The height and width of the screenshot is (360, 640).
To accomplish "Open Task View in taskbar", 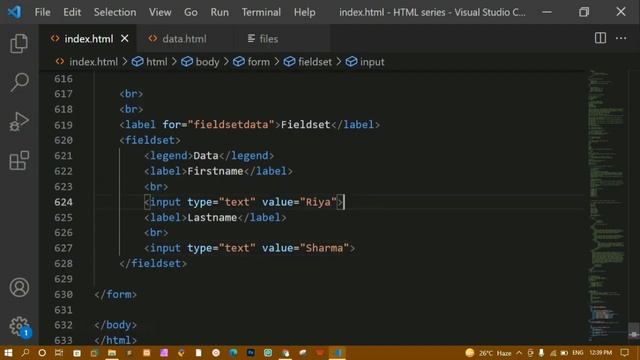I will click(x=59, y=353).
